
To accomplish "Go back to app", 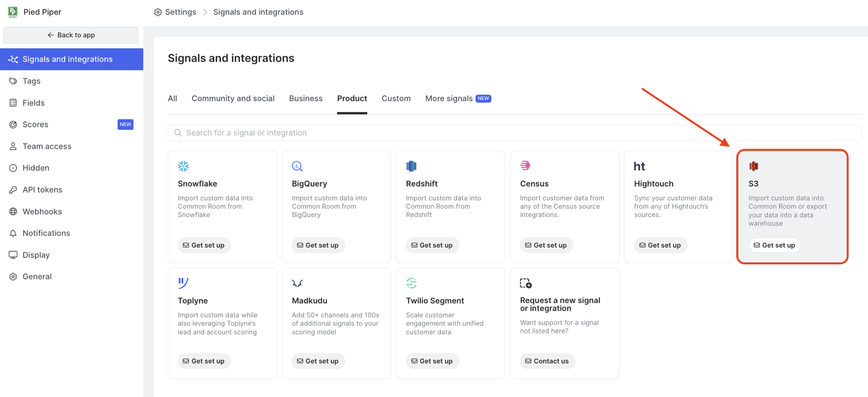I will click(71, 35).
